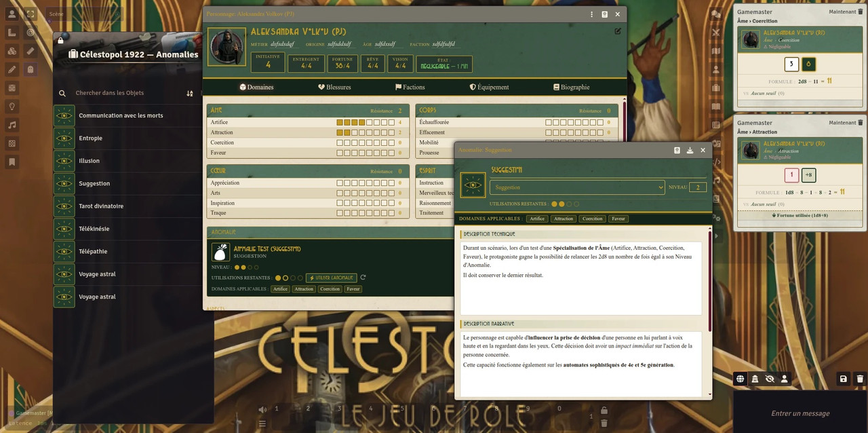Open the Télépathie anomaly entry
The width and height of the screenshot is (868, 433).
click(127, 251)
